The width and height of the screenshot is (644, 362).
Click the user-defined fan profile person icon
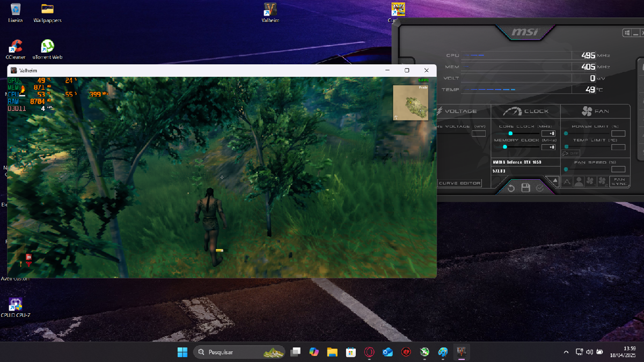(x=579, y=182)
